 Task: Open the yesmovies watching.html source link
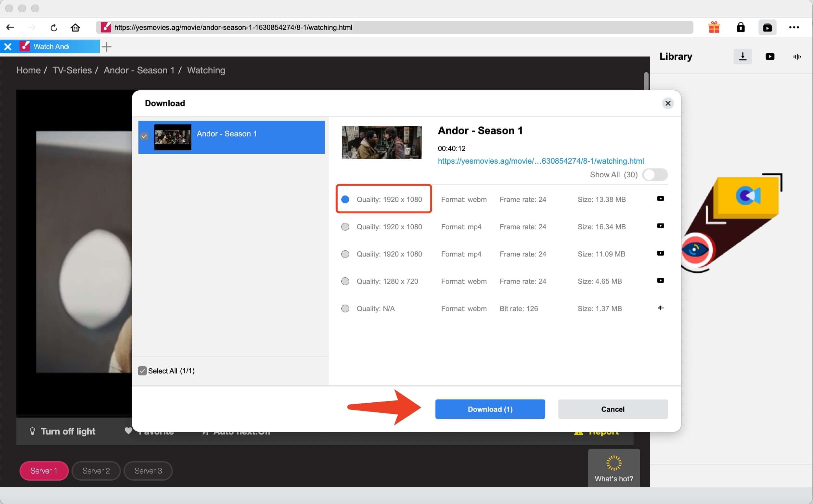[541, 161]
